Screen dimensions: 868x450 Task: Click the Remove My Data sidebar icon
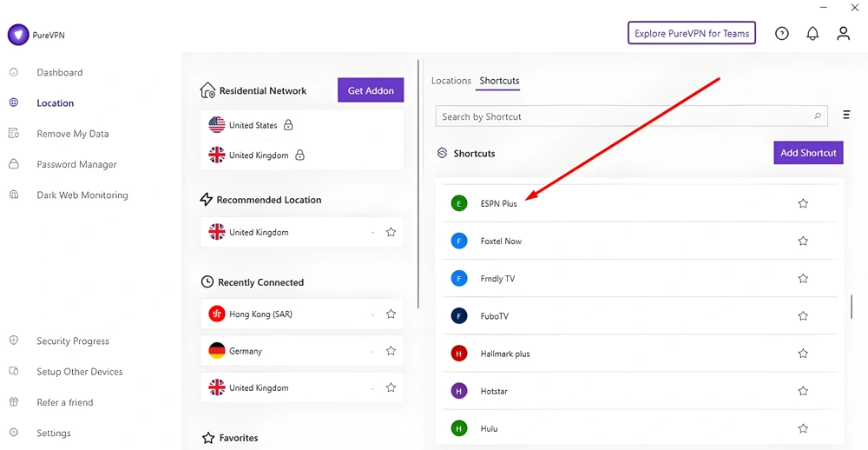tap(14, 134)
